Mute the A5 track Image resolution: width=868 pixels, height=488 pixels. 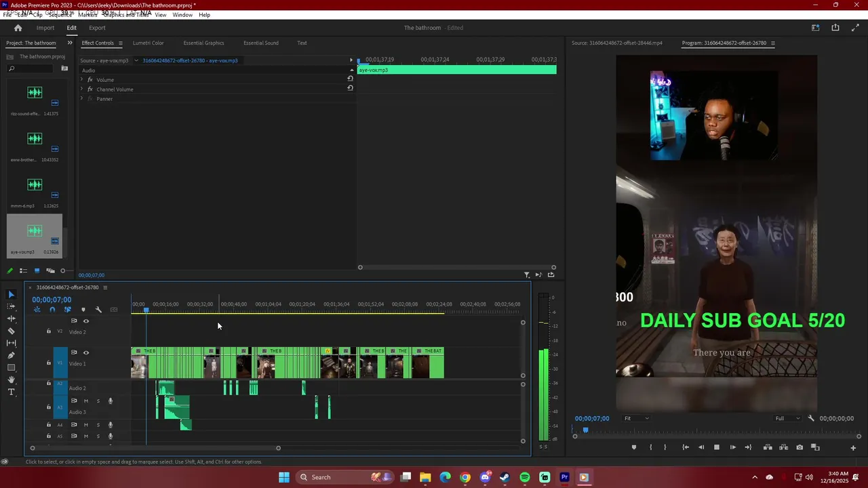[x=85, y=436]
